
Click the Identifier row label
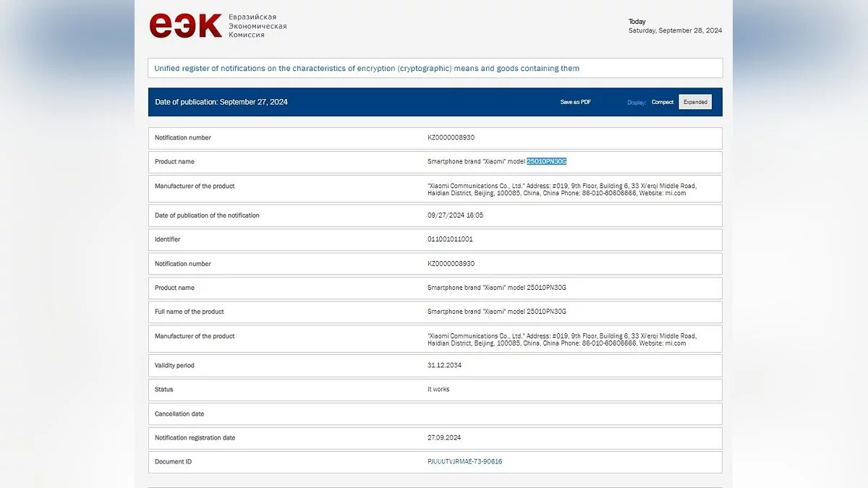point(168,239)
